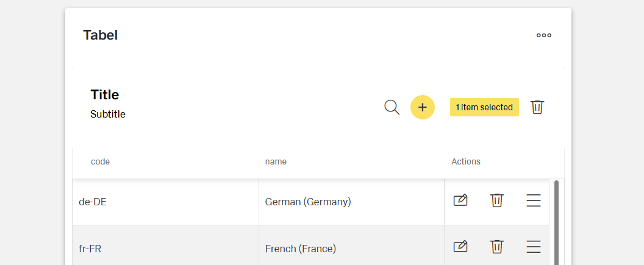
Task: Open hamburger menu for fr-FR row
Action: (534, 247)
